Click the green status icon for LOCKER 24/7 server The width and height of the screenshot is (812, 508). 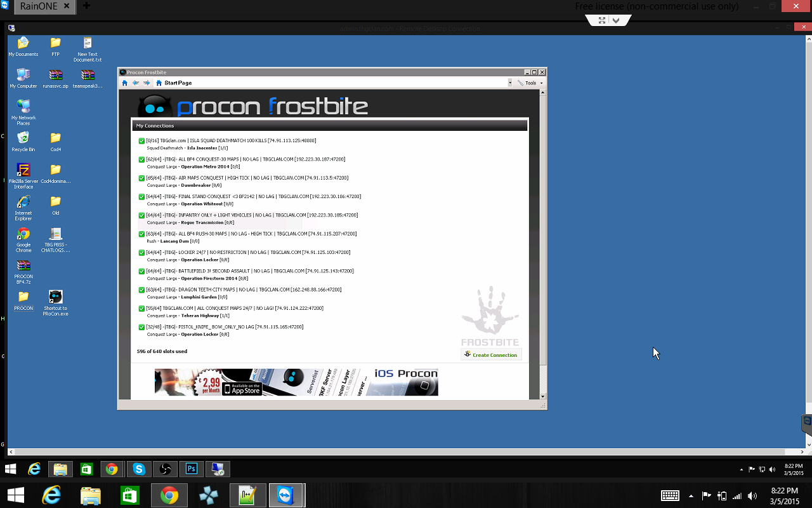click(141, 253)
